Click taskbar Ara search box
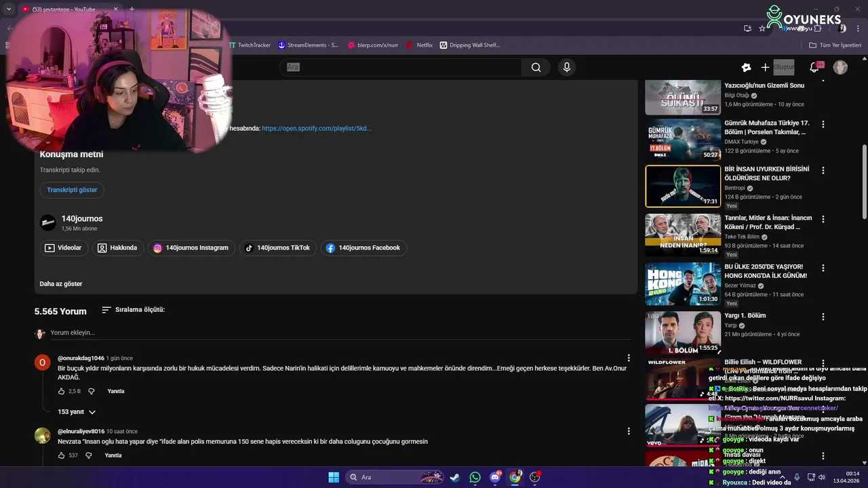The image size is (868, 488). coord(393,477)
